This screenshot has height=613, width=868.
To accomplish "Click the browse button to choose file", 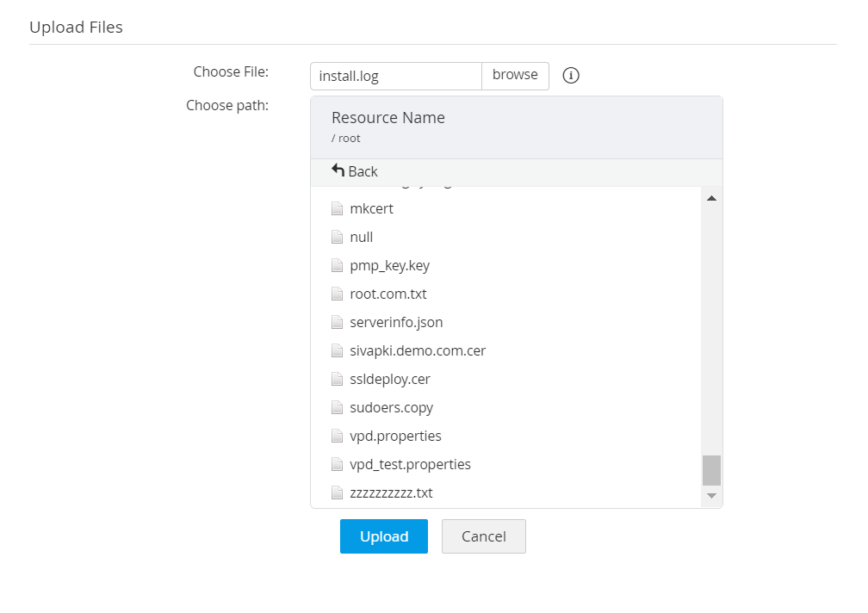I will point(515,75).
